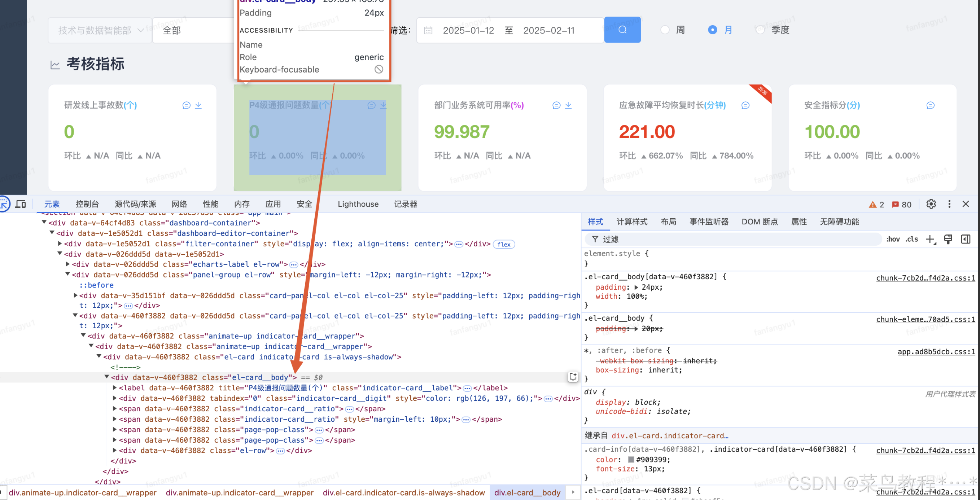Open DevTools three-dot more options menu
This screenshot has height=500, width=980.
click(x=949, y=204)
